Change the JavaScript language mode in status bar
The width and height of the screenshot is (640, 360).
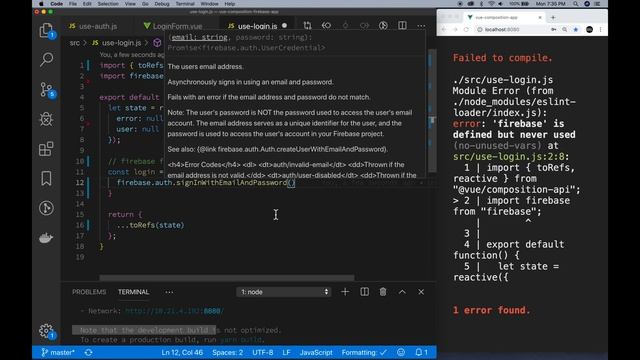316,352
